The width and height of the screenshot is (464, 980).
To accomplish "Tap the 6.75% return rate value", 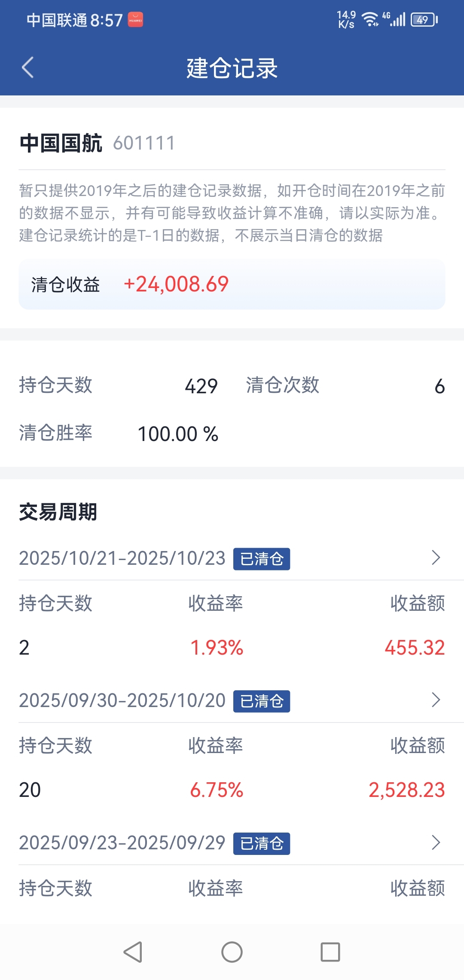I will coord(217,790).
